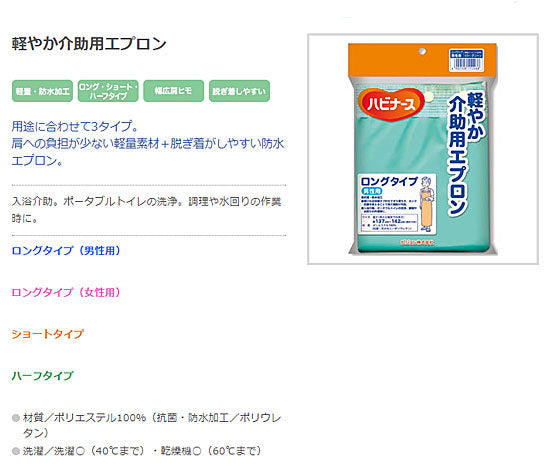Click the ロングタイプ 男性用 label on package

(x=389, y=185)
